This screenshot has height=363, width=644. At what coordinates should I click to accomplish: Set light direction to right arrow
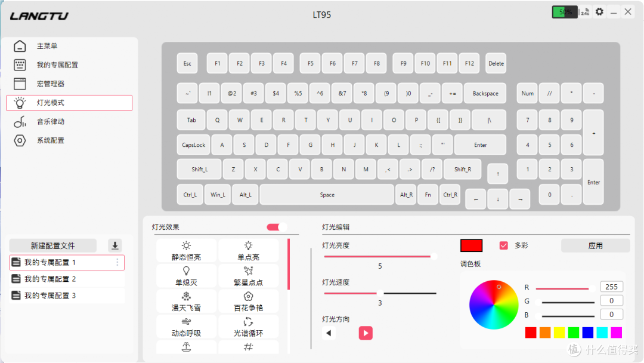366,333
